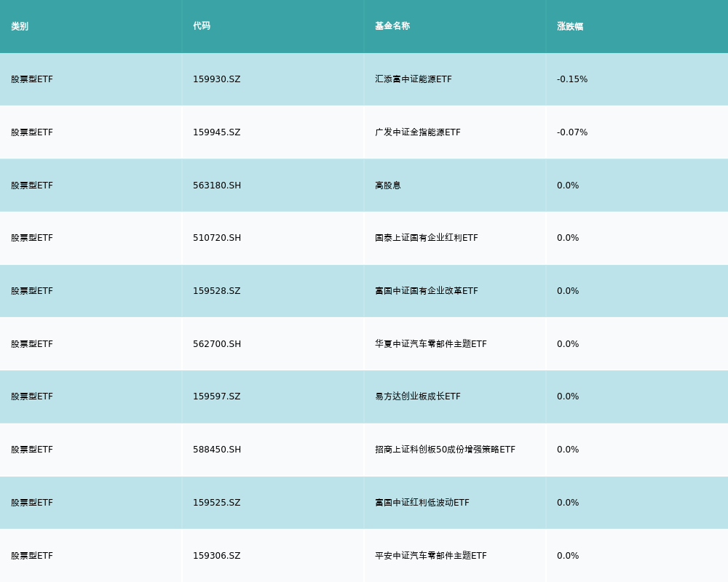The height and width of the screenshot is (582, 728).
Task: Open 汇添富中证能源ETF fund name
Action: [x=413, y=79]
